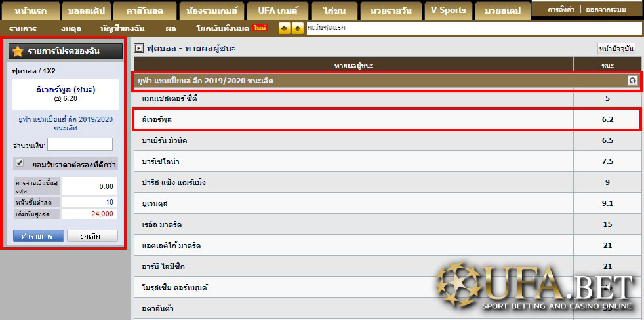Select odds 6.5 for บาเยิร์น มิวนิค
The width and height of the screenshot is (644, 320).
point(607,140)
